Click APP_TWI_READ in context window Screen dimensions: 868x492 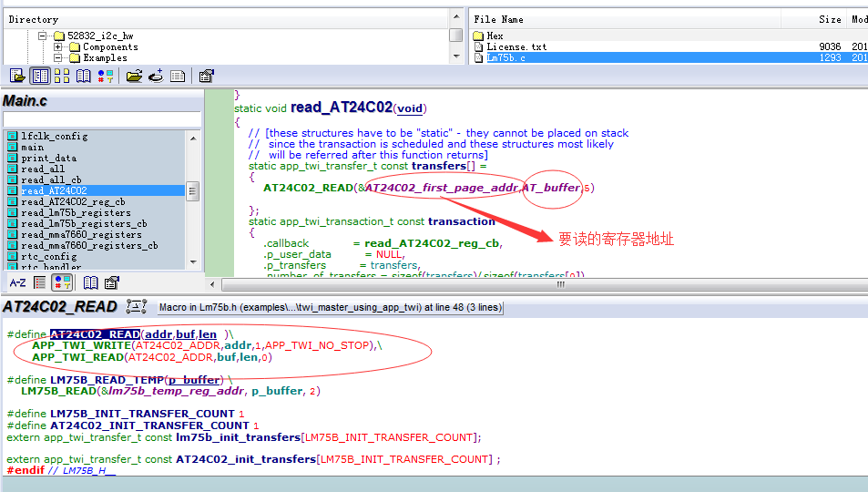(77, 357)
